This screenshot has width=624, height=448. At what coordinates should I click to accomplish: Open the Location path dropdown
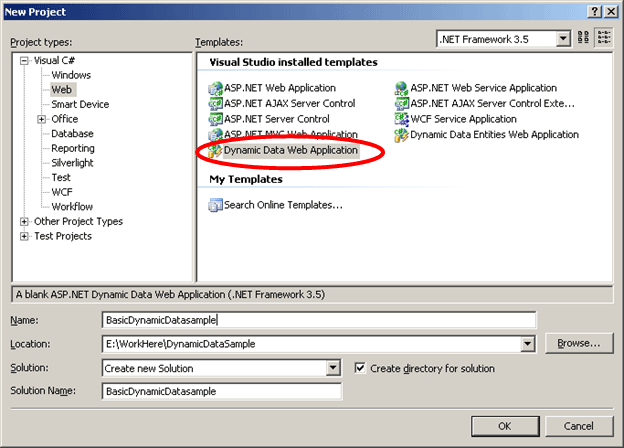527,343
